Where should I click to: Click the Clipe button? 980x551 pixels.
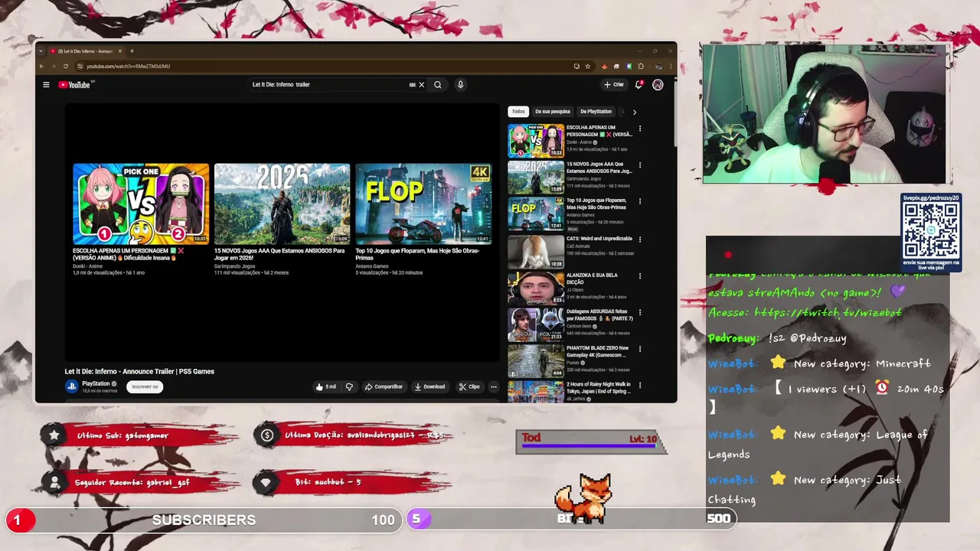click(469, 386)
